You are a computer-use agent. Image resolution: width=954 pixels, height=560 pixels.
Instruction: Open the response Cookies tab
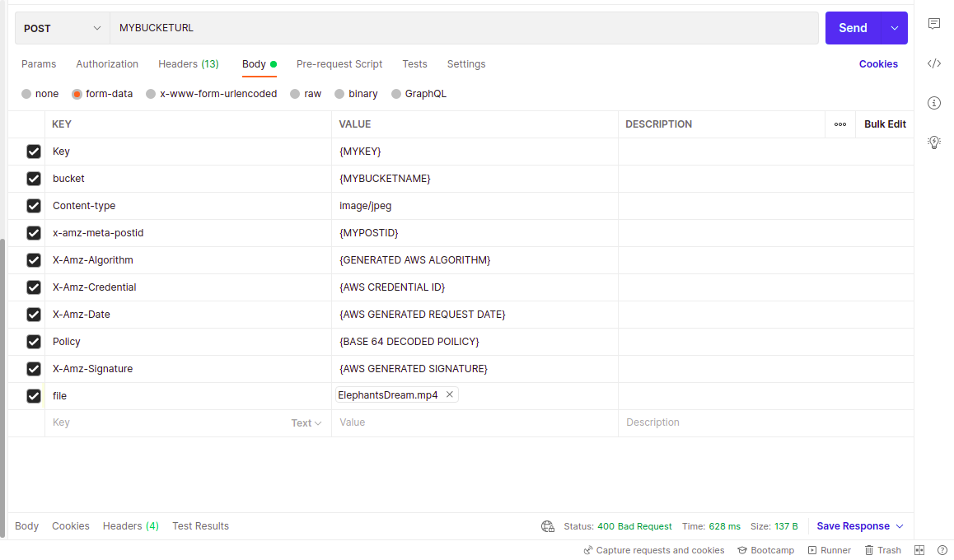[71, 526]
